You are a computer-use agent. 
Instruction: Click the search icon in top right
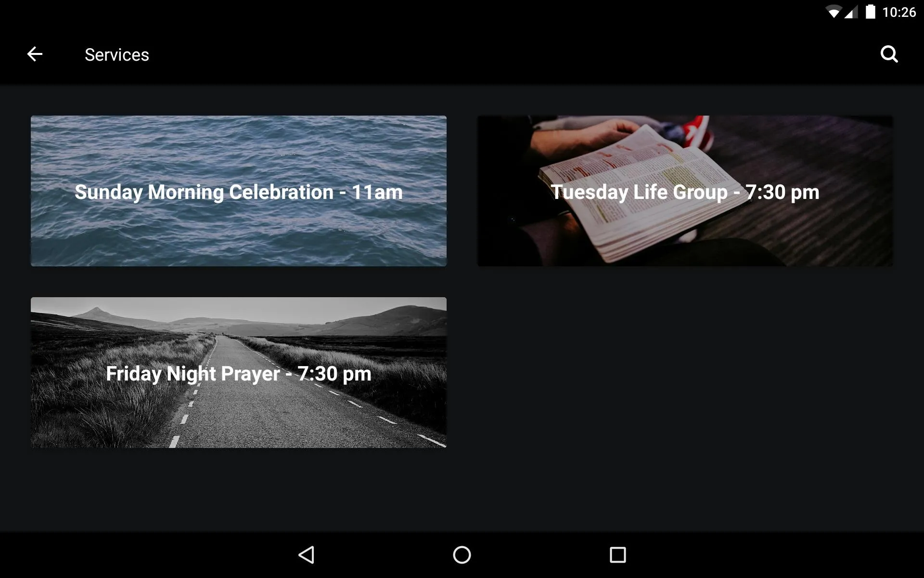[889, 54]
